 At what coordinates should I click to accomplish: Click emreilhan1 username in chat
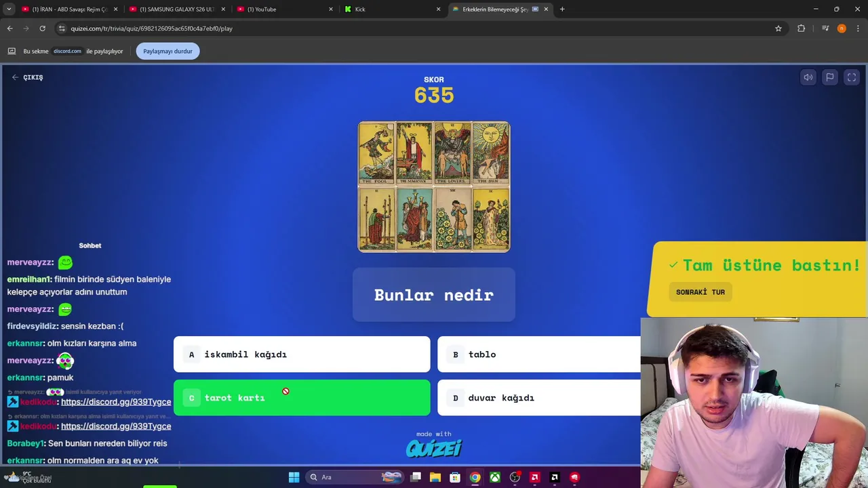[x=28, y=279]
